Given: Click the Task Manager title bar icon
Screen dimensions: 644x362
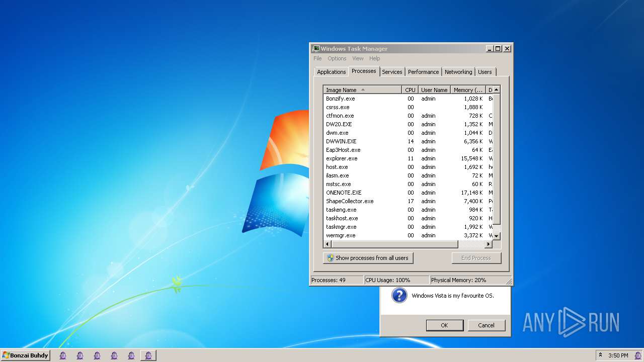Looking at the screenshot, I should [x=315, y=49].
